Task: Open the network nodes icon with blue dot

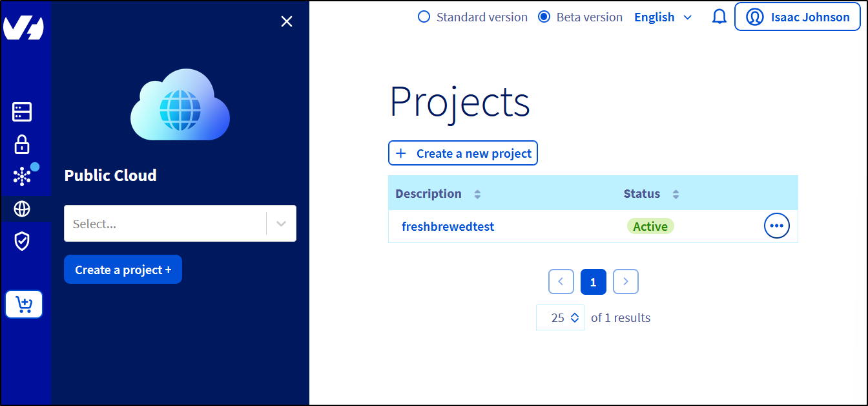Action: (x=23, y=176)
